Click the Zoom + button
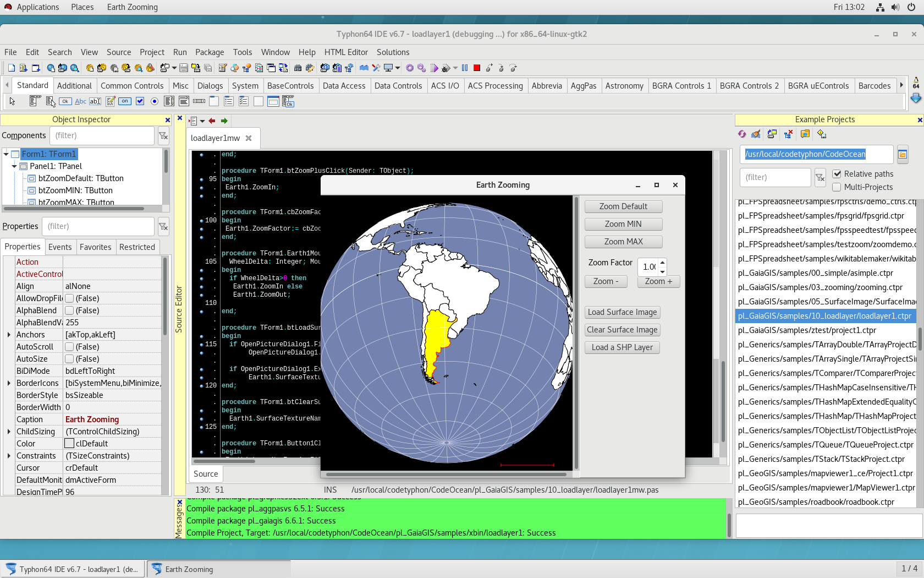This screenshot has height=578, width=924. click(x=658, y=281)
